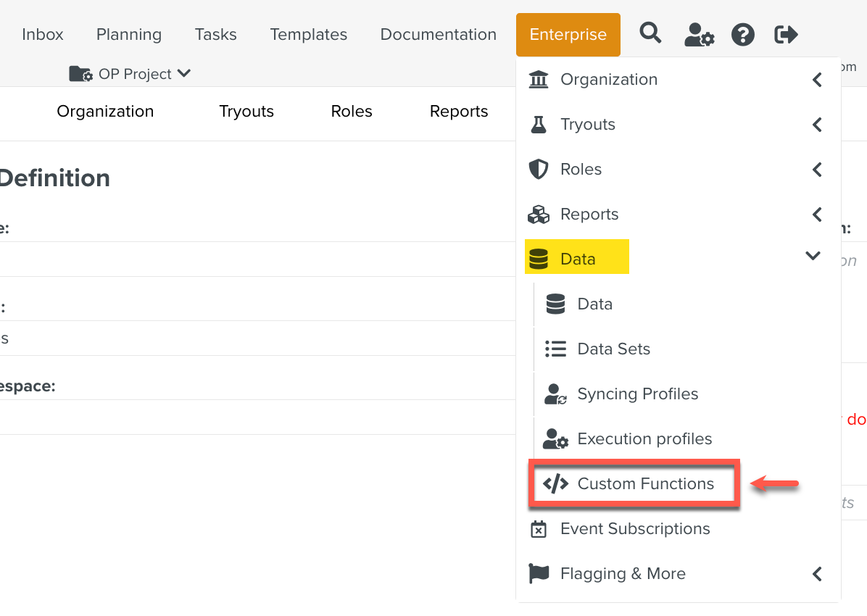
Task: Open Syncing Profiles menu entry
Action: 637,394
